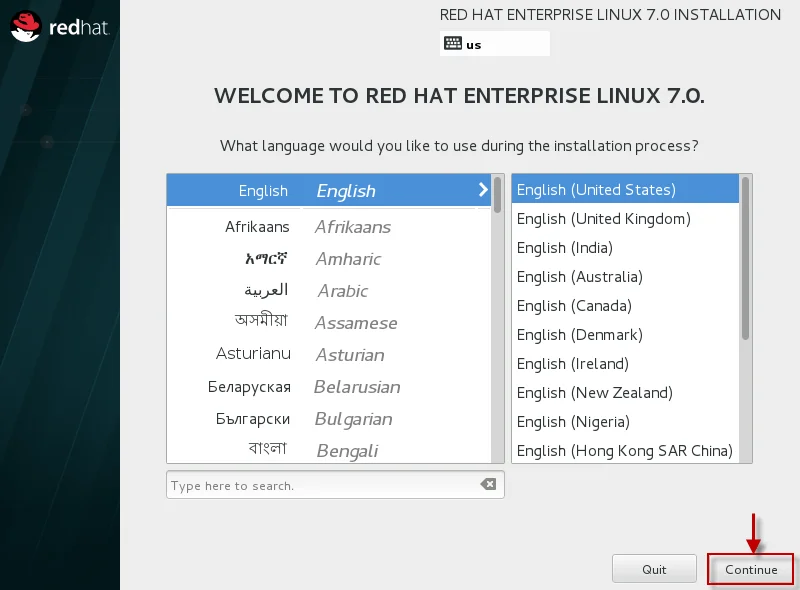The width and height of the screenshot is (800, 590).
Task: Click the Continue button
Action: pos(751,569)
